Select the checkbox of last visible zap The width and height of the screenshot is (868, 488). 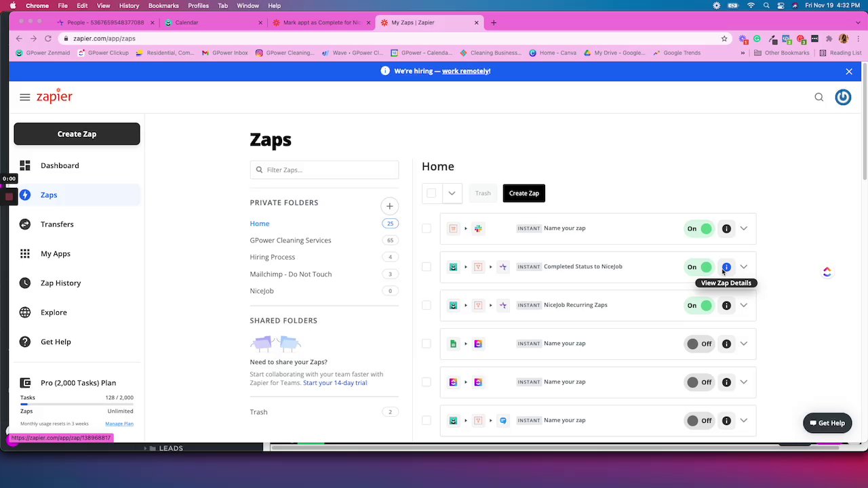427,421
